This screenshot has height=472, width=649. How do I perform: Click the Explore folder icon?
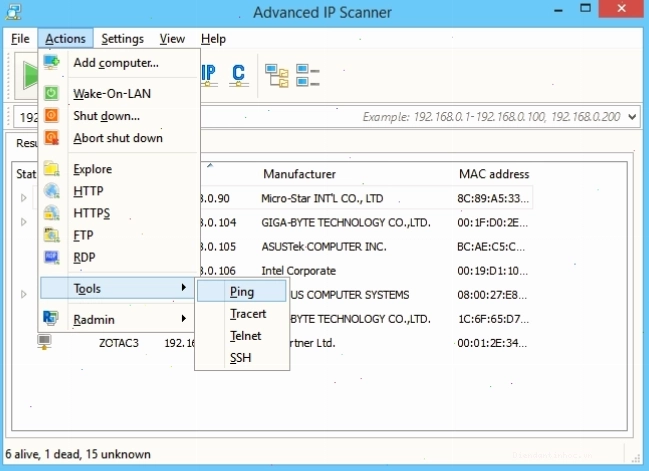[52, 169]
